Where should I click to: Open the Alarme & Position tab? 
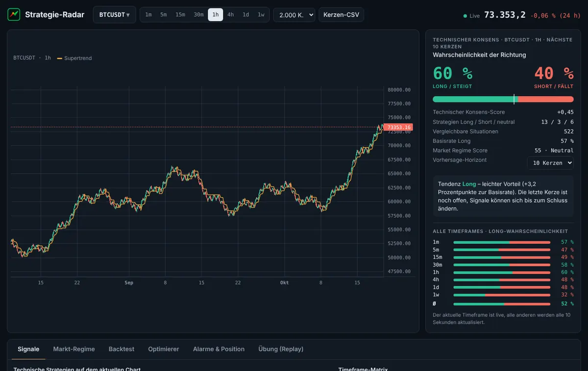coord(219,349)
